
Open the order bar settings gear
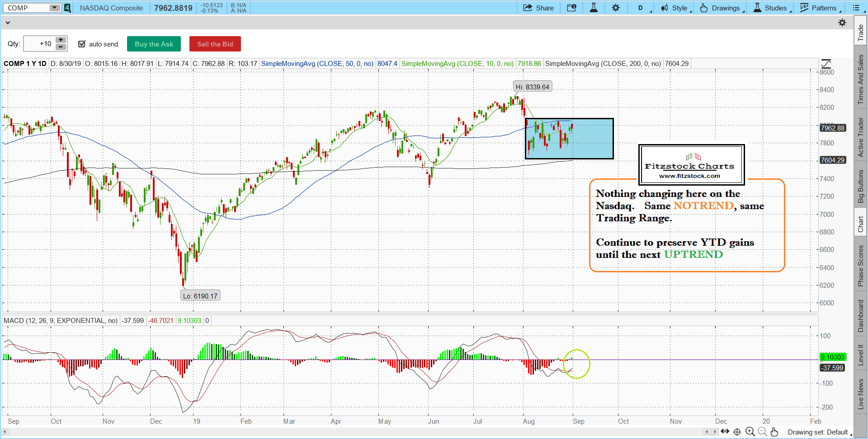[842, 23]
